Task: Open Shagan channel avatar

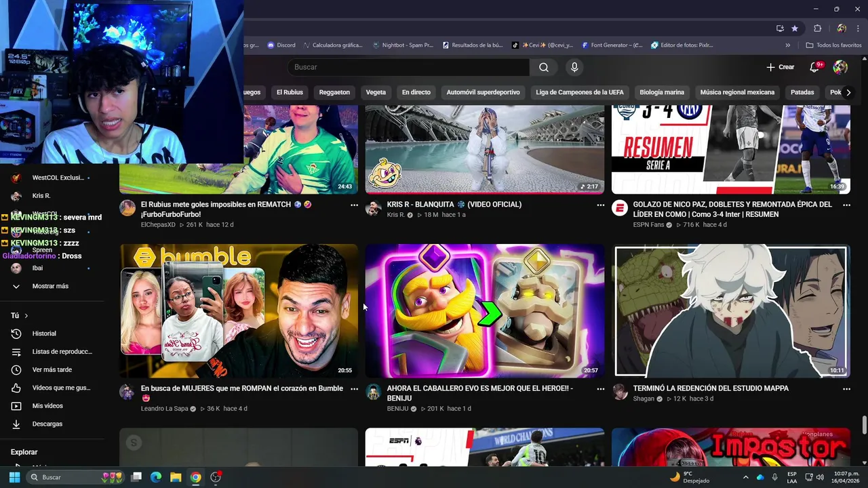Action: (619, 392)
